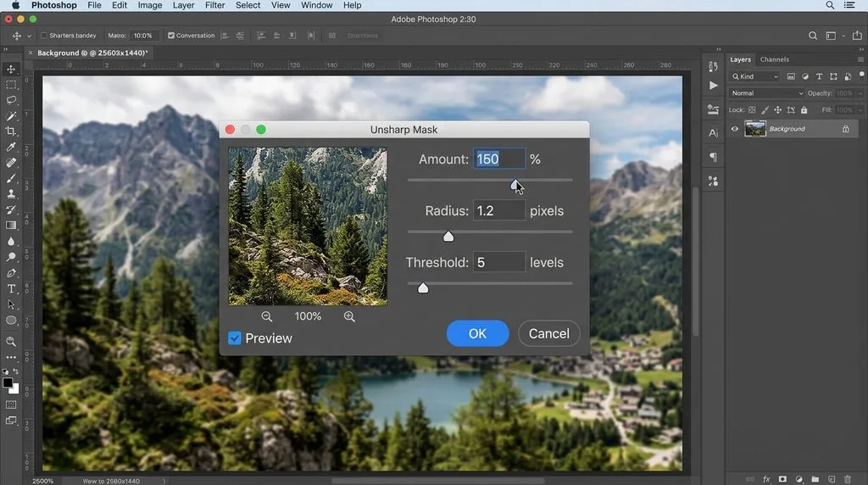Toggle Quick Mask mode icon

point(11,404)
